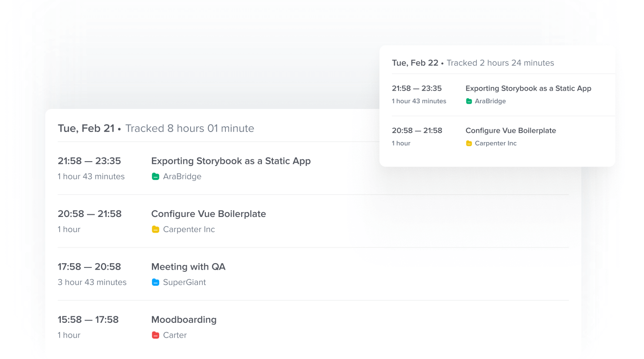This screenshot has height=359, width=644.
Task: Click '1 hour' under Configure Vue Boilerplate, Feb 21 card
Action: 69,229
